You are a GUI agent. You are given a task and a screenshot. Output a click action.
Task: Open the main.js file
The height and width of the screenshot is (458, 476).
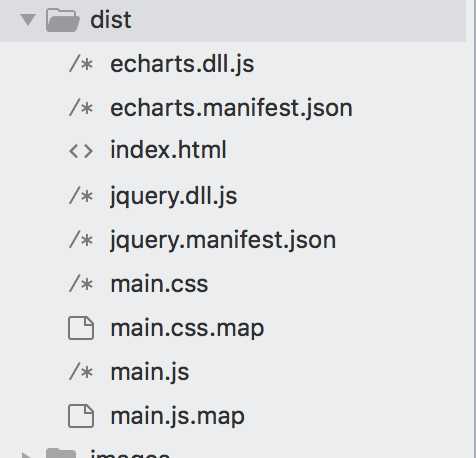(x=150, y=372)
